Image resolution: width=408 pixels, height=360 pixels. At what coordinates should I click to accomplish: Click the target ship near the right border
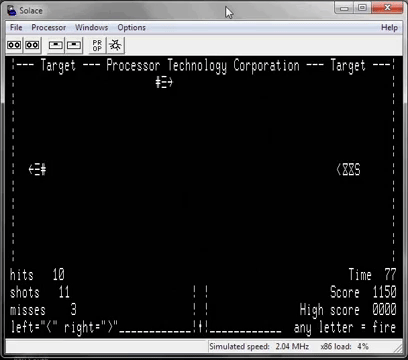coord(348,170)
